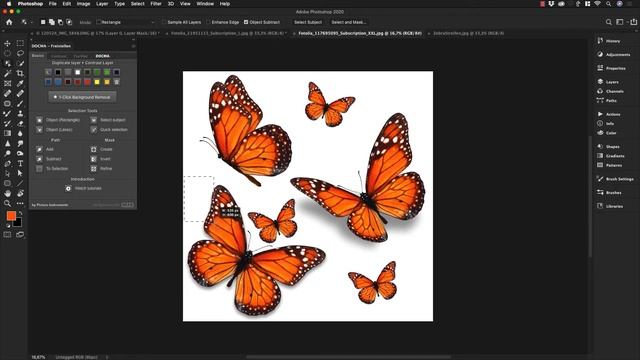
Task: Select the Hand tool
Action: pyautogui.click(x=7, y=193)
